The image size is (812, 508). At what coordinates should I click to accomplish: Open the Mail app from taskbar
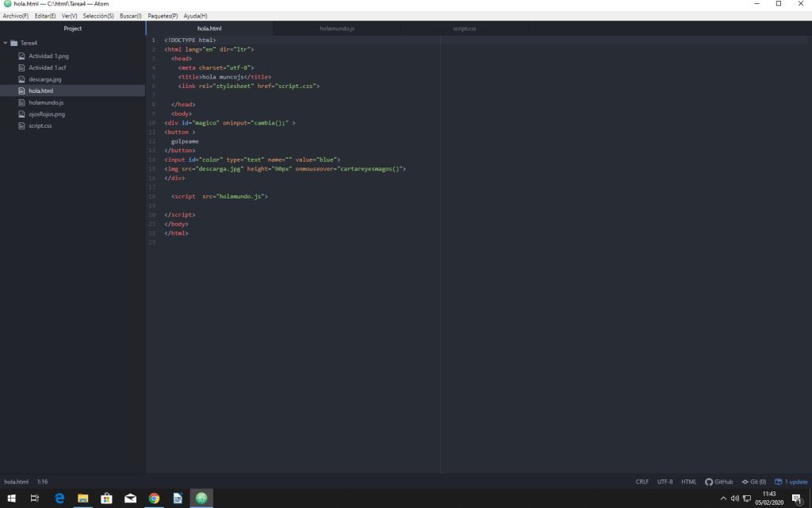click(x=130, y=498)
